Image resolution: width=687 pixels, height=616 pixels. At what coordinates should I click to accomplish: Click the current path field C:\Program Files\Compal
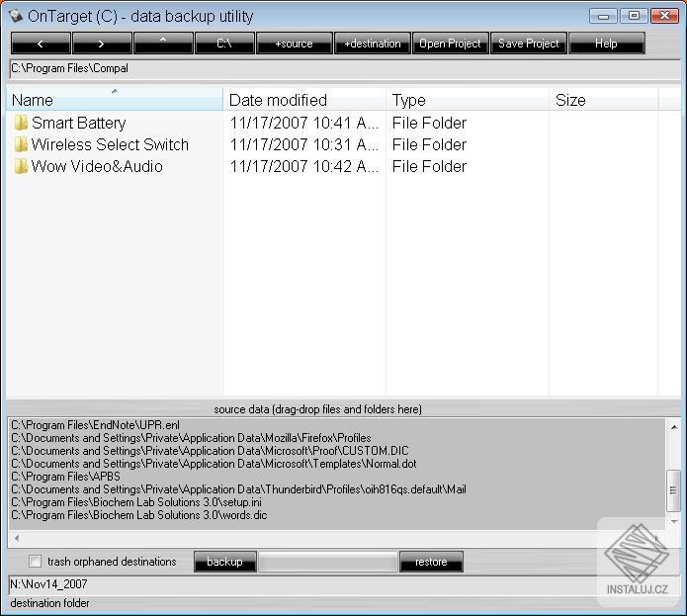coord(344,68)
